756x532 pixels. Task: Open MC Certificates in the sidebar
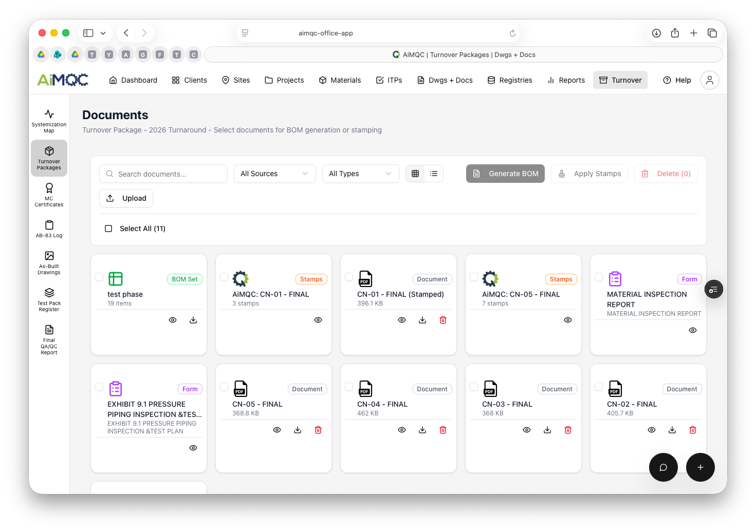click(49, 195)
